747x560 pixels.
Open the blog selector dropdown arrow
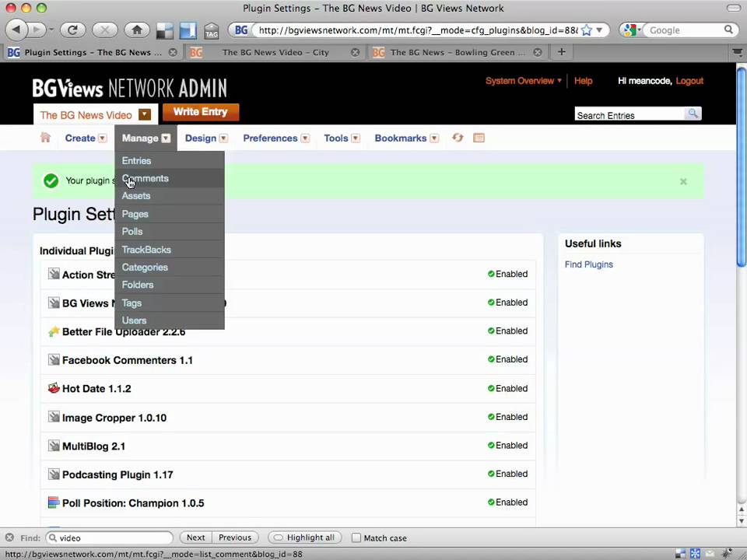coord(145,115)
